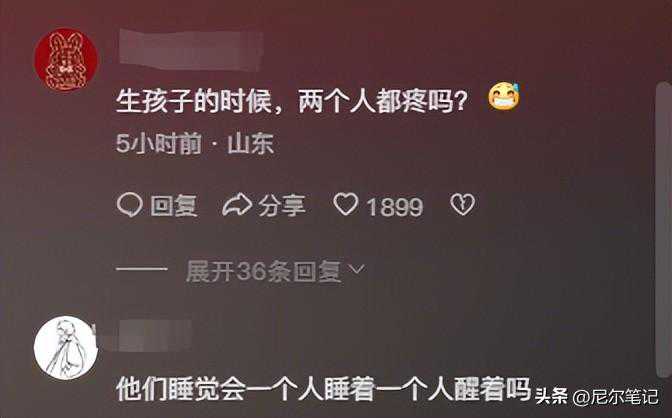Dislike the comment with broken heart icon
The height and width of the screenshot is (418, 672).
pos(462,204)
